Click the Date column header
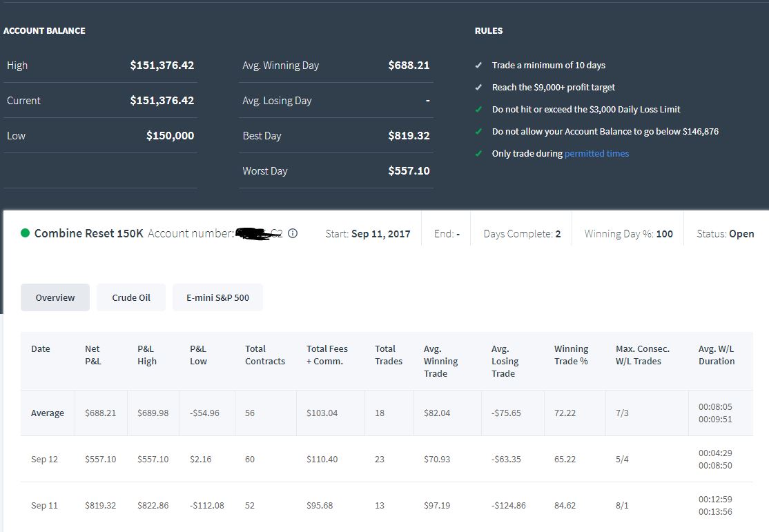This screenshot has width=769, height=532. (41, 348)
